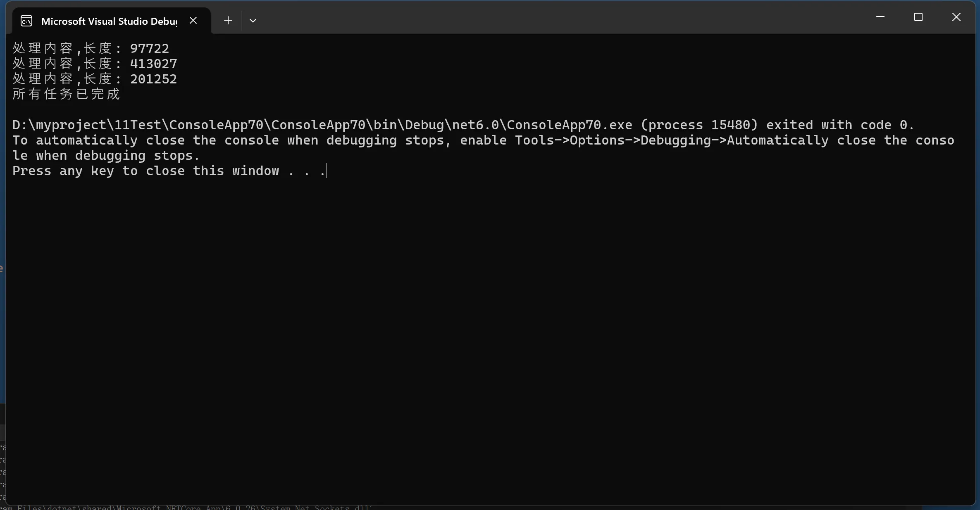This screenshot has width=980, height=510.
Task: Open a new tab with the plus icon
Action: click(x=228, y=20)
